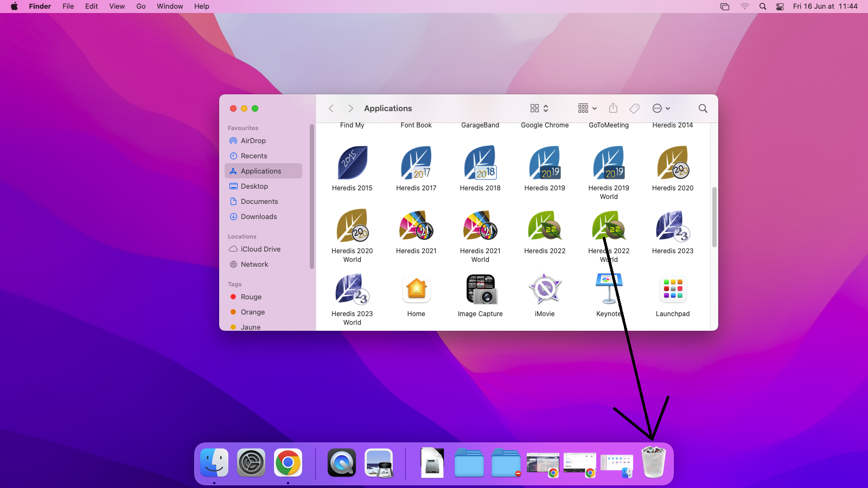Open the View menu
The width and height of the screenshot is (868, 488).
point(117,7)
